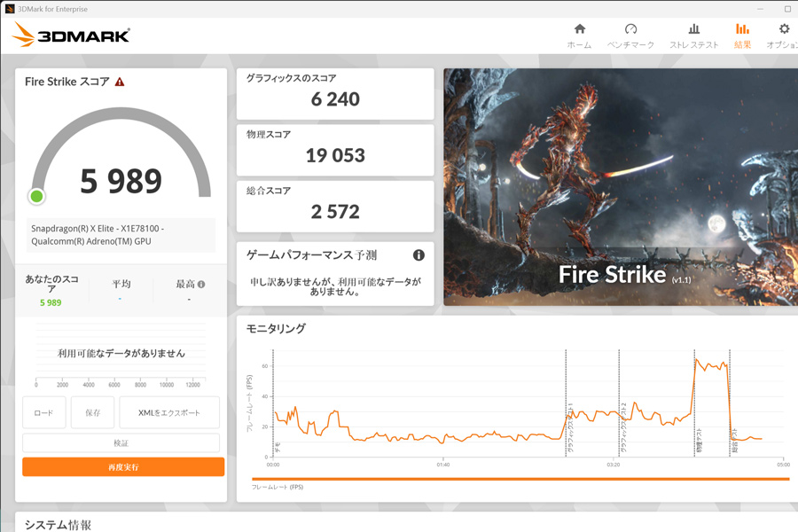The image size is (798, 532).
Task: Click the Fire Strike benchmark artwork image
Action: click(621, 187)
